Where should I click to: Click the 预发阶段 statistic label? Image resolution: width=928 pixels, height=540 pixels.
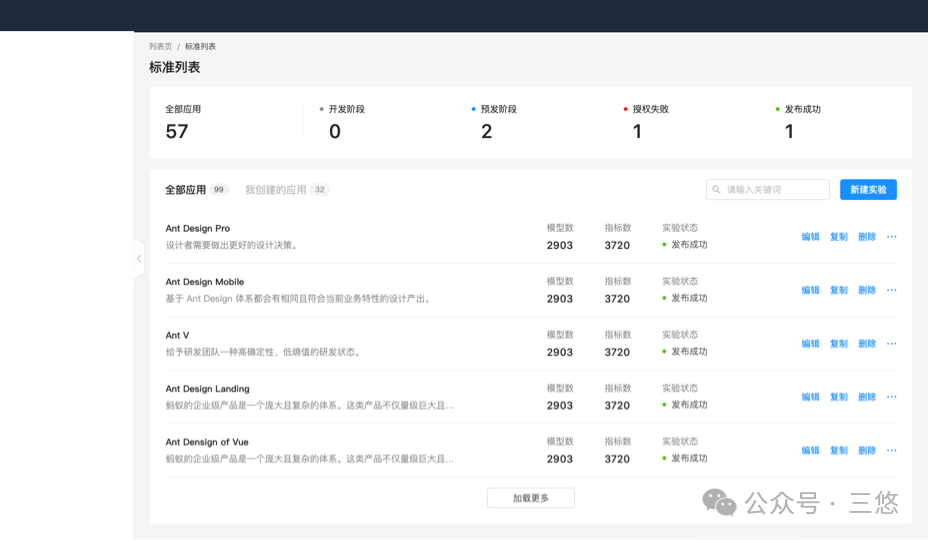[x=498, y=109]
